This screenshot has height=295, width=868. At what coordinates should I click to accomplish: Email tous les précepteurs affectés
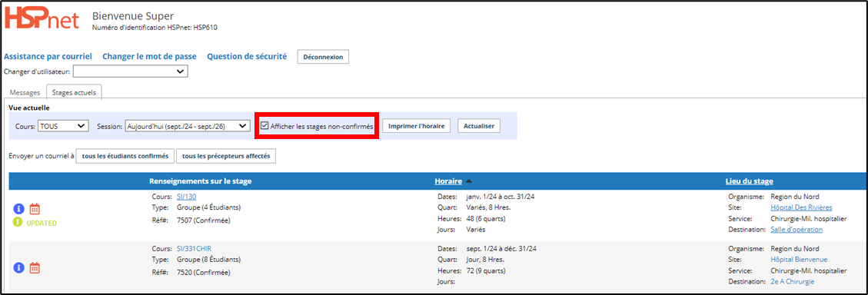226,156
